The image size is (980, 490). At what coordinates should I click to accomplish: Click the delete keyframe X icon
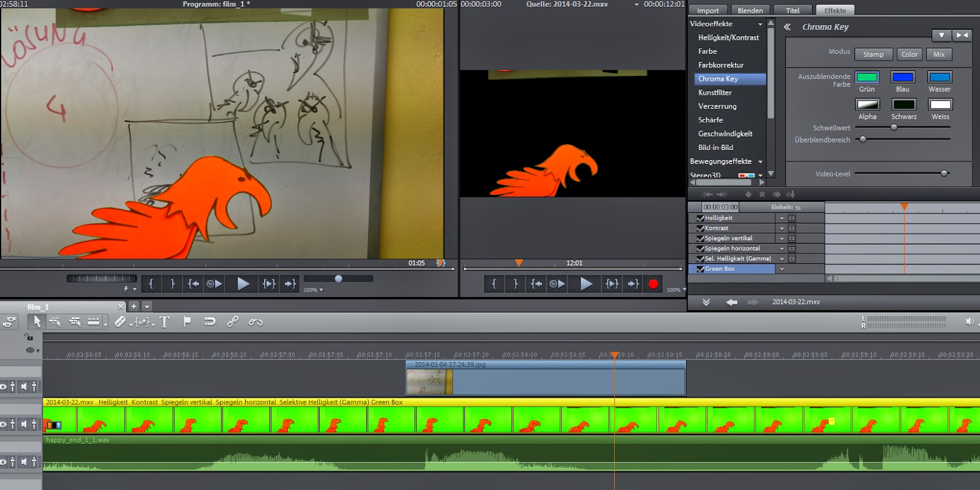pos(762,194)
